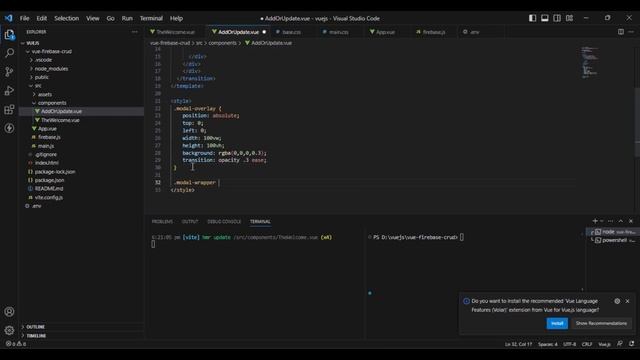The height and width of the screenshot is (360, 640).
Task: Switch to the firebase.js editor tab
Action: (x=433, y=32)
